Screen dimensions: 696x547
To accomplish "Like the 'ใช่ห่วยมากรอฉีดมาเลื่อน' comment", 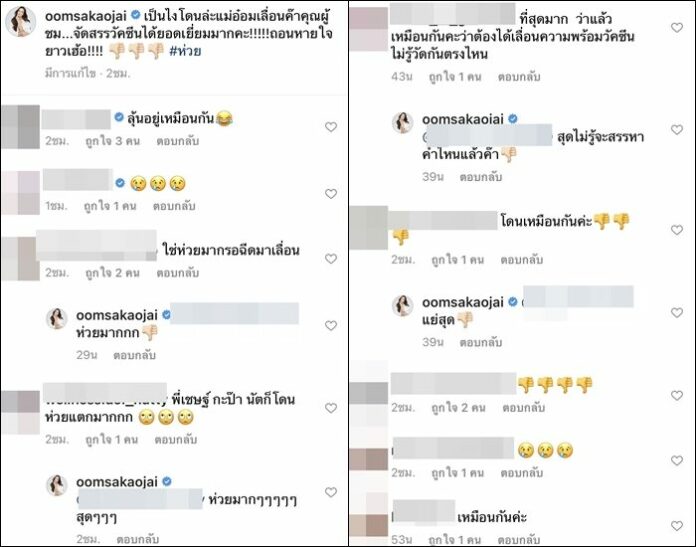I will [331, 258].
